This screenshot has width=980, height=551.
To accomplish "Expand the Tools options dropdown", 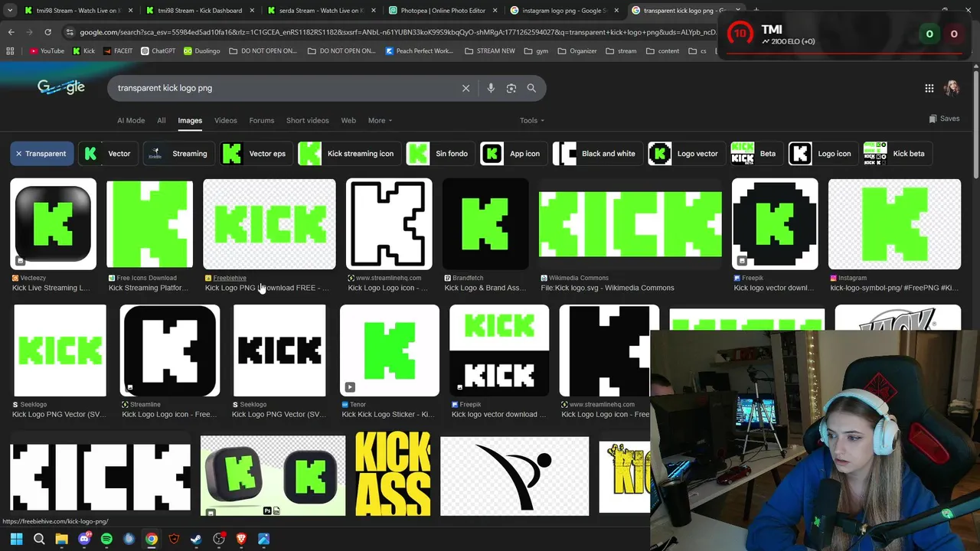I will pos(532,120).
